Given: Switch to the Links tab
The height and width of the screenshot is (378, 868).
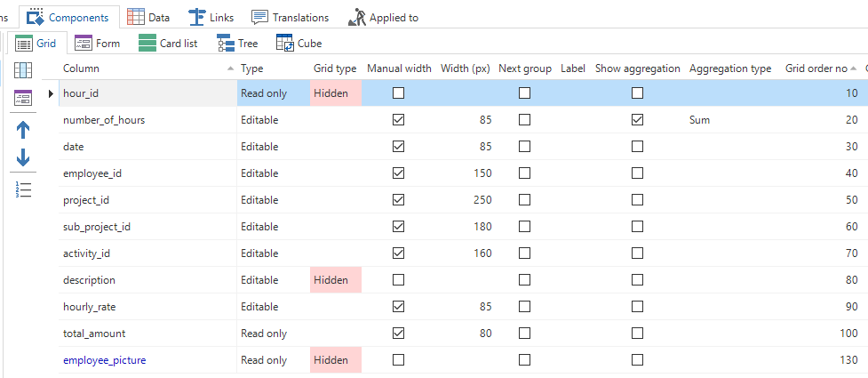Looking at the screenshot, I should (x=211, y=17).
